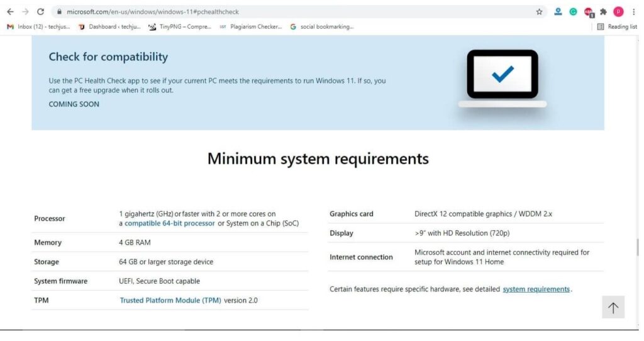
Task: Open the detailed system requirements link
Action: [x=536, y=289]
